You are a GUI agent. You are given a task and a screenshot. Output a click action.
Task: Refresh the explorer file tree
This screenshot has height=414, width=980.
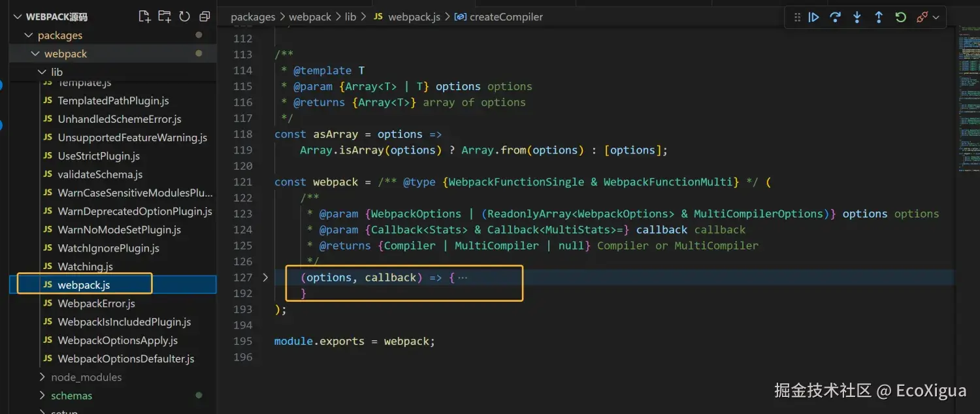[184, 16]
